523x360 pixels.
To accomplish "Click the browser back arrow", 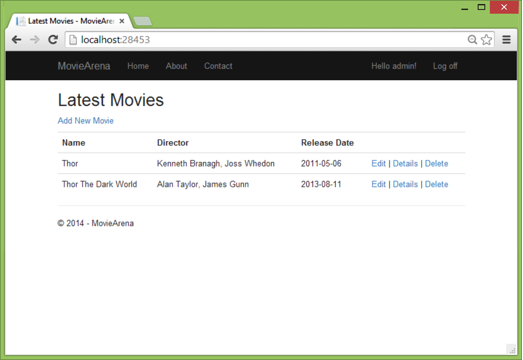I will click(16, 40).
